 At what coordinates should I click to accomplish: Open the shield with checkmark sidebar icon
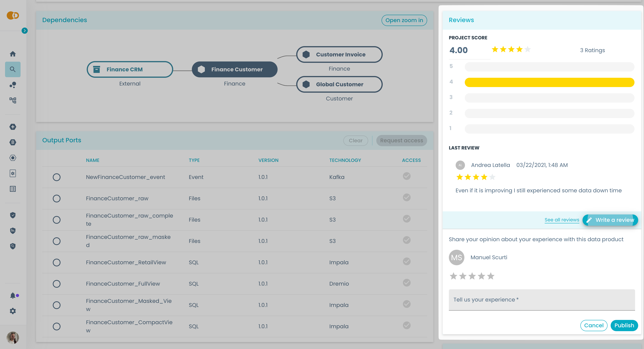12,215
